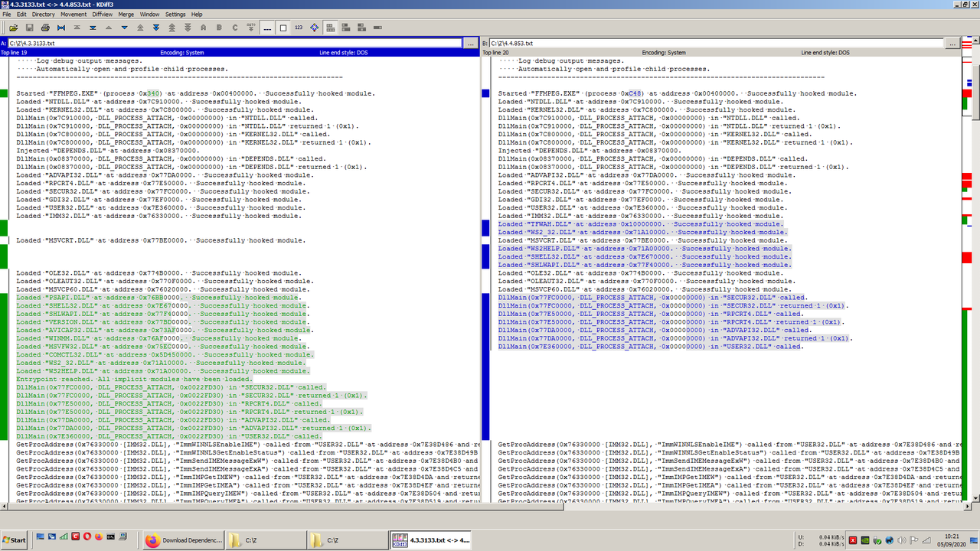Click the Show Desktop quick launch icon
Image resolution: width=980 pixels, height=551 pixels.
click(41, 536)
